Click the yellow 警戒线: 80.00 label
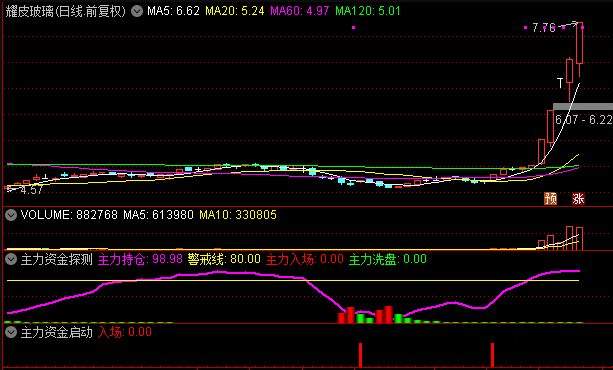Viewport: 613px width, 370px height. click(x=224, y=259)
